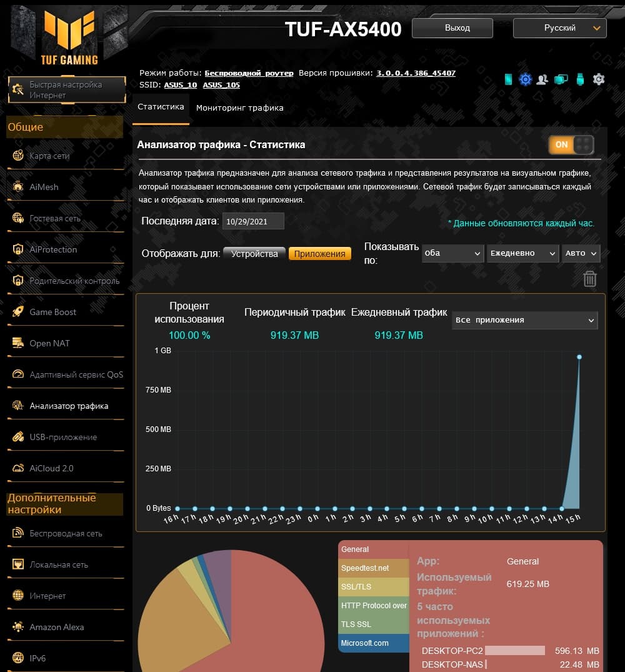Open the Ежедневно period dropdown
Viewport: 625px width, 672px height.
tap(522, 253)
